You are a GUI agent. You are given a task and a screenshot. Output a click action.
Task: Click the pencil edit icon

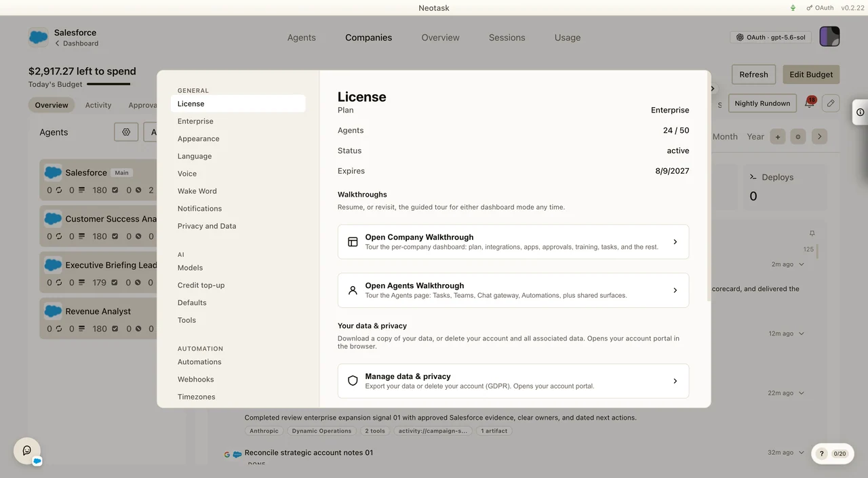coord(831,103)
